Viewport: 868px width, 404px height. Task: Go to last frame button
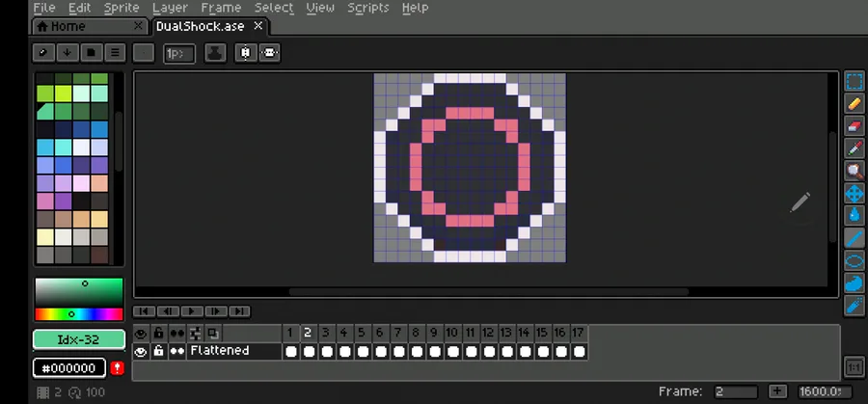point(239,311)
